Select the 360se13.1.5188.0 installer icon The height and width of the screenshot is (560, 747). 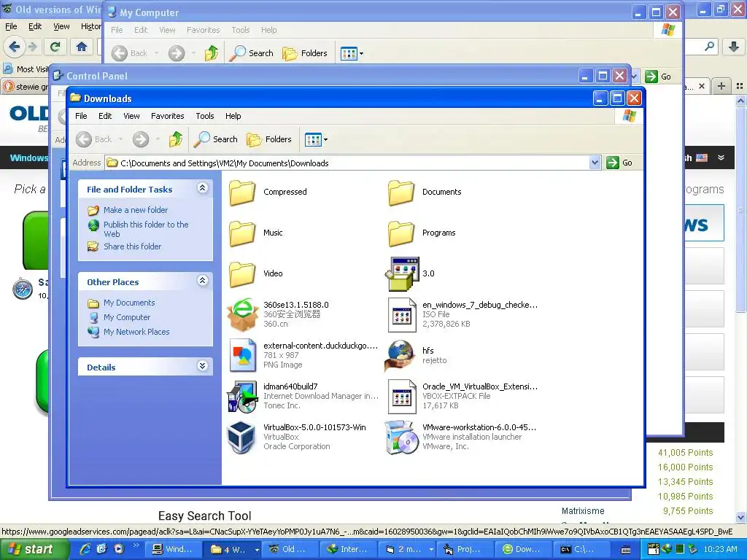coord(243,315)
